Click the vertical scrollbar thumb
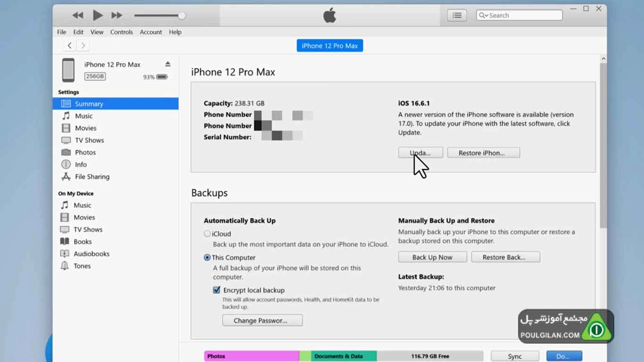 [x=603, y=146]
